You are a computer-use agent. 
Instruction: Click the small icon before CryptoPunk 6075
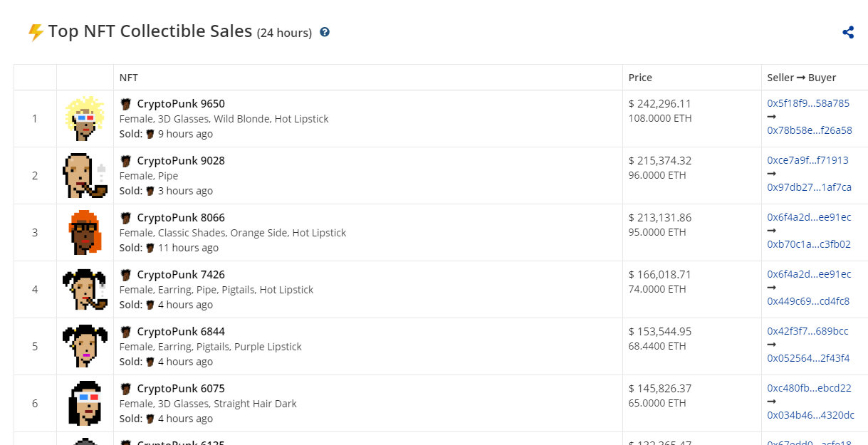click(126, 389)
